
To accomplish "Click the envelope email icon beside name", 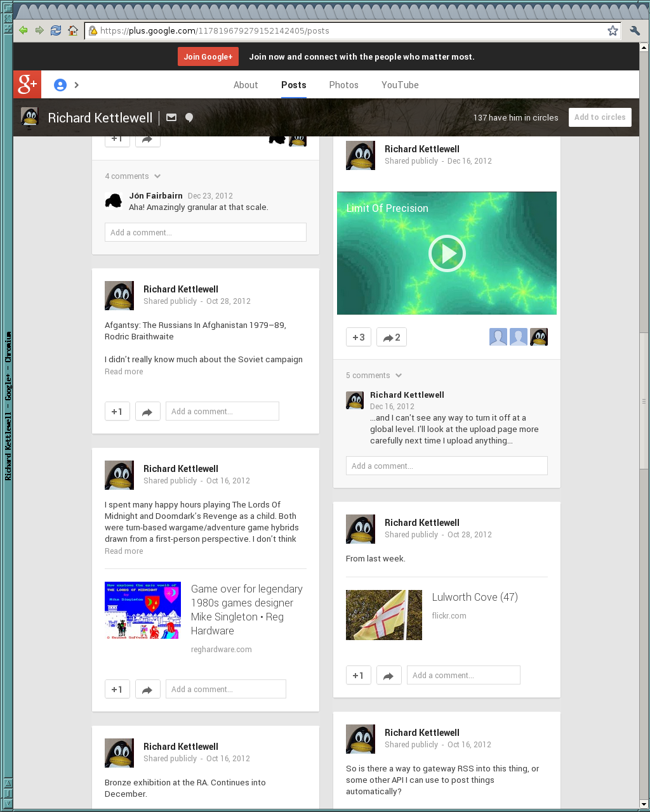I will [171, 117].
